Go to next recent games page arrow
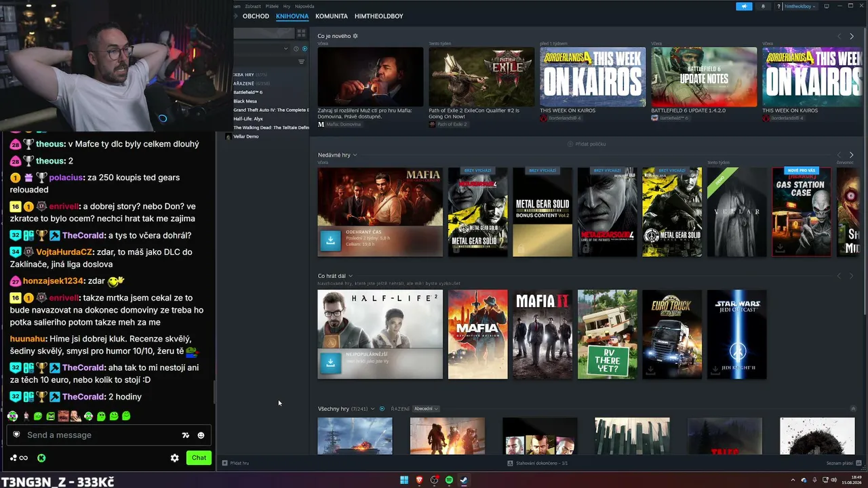Viewport: 868px width, 488px height. coord(852,155)
